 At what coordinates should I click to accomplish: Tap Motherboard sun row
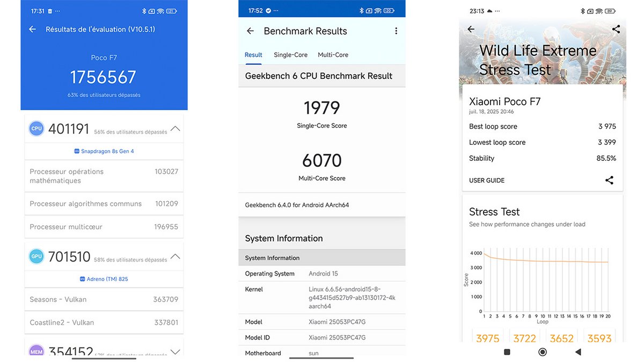322,353
